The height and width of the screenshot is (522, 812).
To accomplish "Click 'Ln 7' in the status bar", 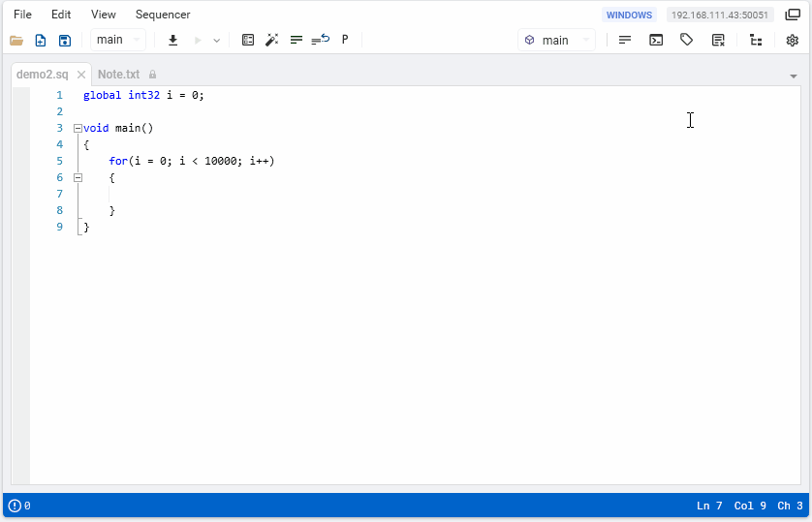I will [709, 506].
